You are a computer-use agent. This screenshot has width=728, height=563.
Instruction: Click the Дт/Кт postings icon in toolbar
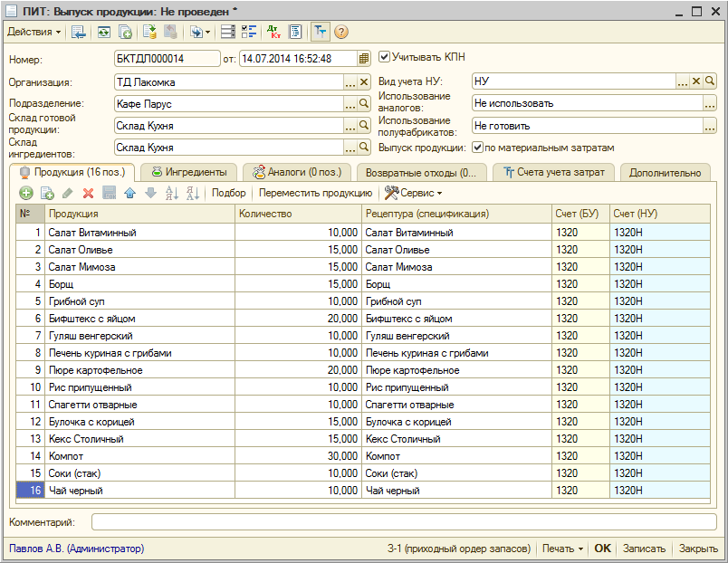273,32
